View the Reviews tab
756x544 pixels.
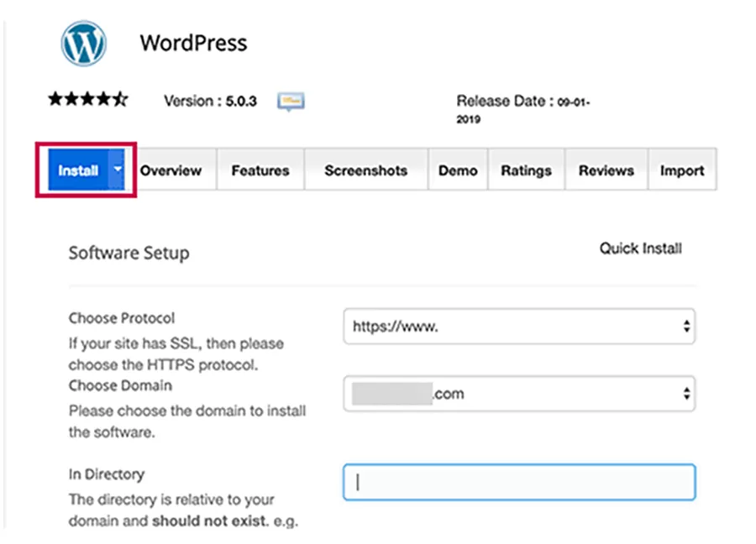[x=606, y=170]
